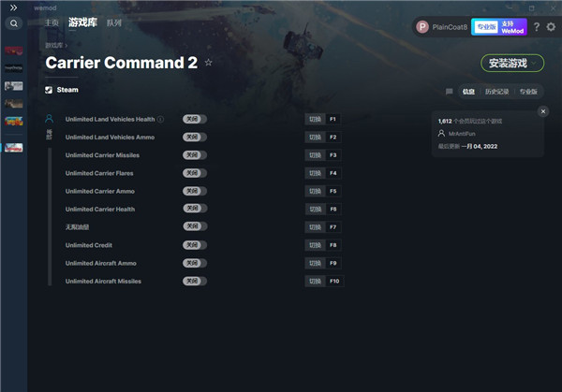The height and width of the screenshot is (392, 562).
Task: Select the last highlighted game thumbnail in sidebar
Action: coord(14,148)
